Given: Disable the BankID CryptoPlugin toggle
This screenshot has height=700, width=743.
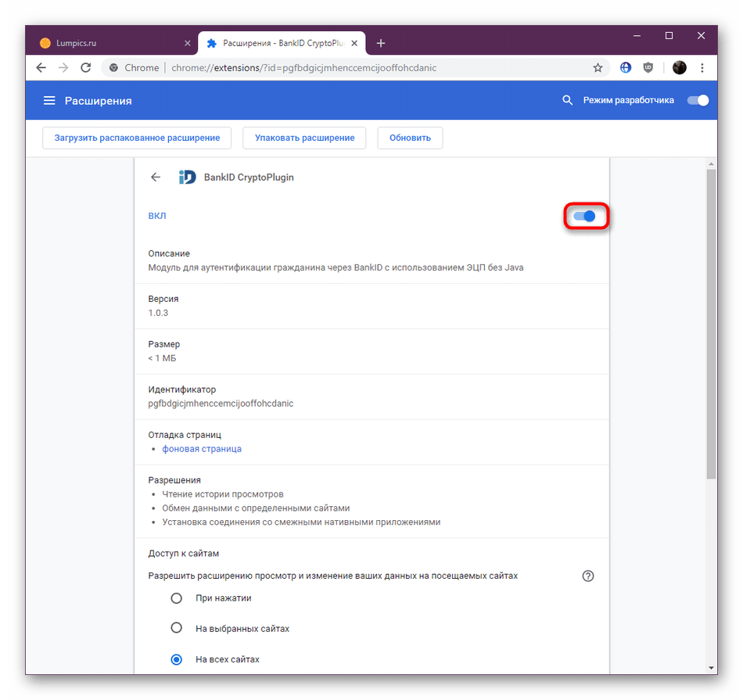Looking at the screenshot, I should pyautogui.click(x=585, y=217).
